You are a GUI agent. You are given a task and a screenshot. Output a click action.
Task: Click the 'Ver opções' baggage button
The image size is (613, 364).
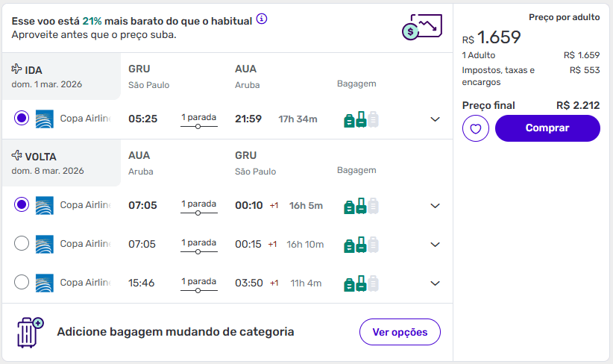[400, 332]
